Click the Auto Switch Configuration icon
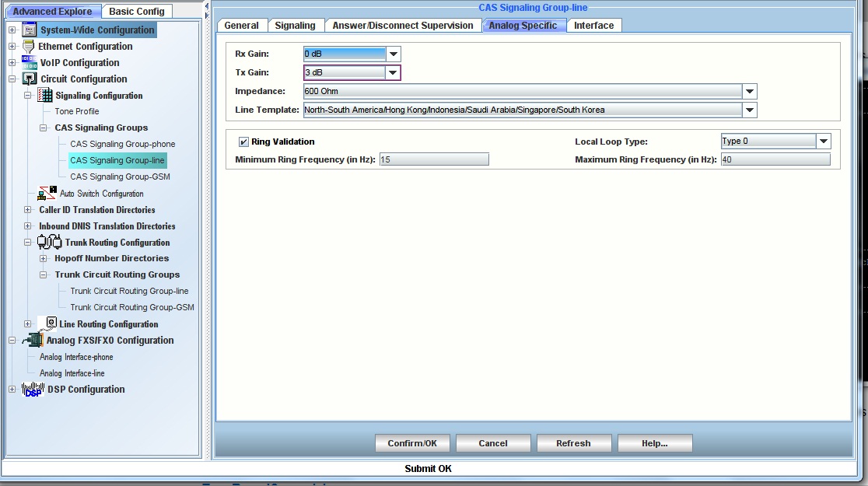This screenshot has width=868, height=486. pyautogui.click(x=48, y=194)
